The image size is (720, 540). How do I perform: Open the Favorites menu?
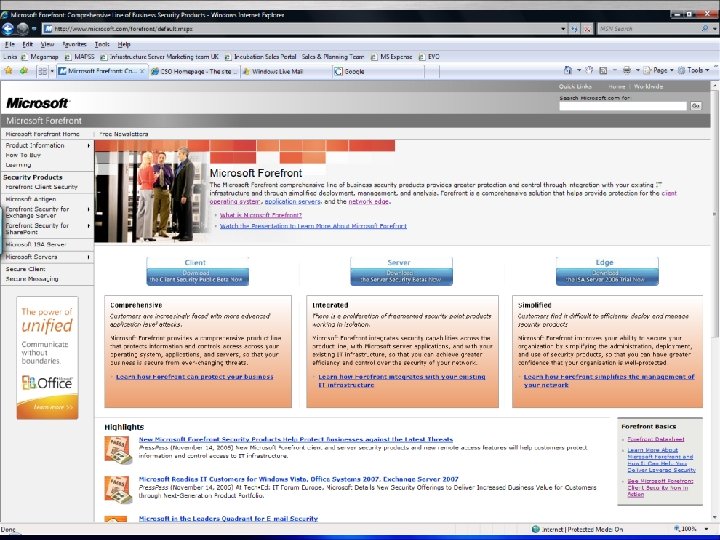[x=74, y=44]
